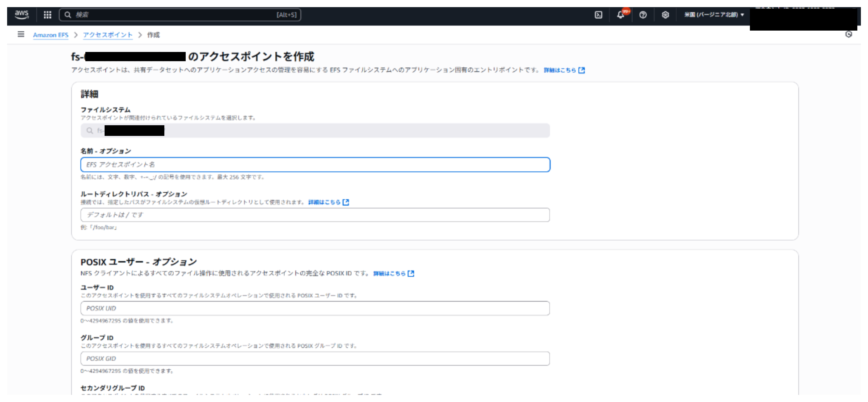
Task: Click the POSIX GID input field
Action: click(315, 359)
